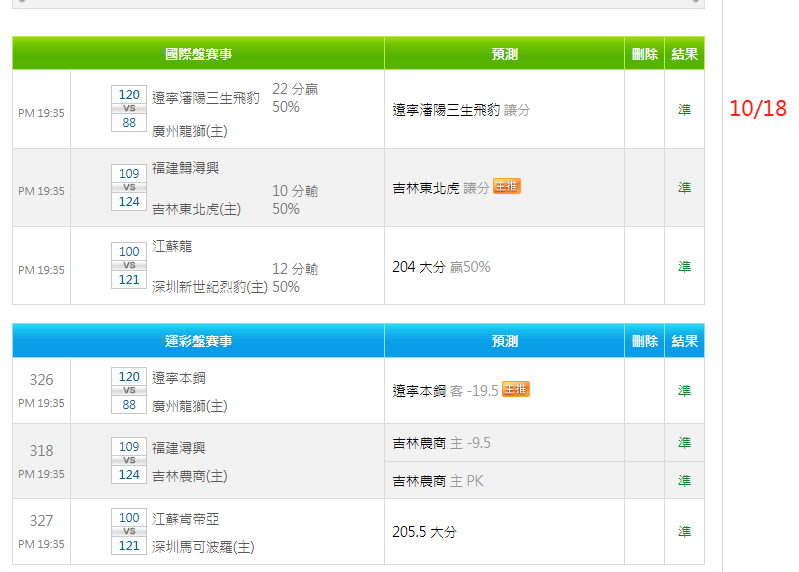Open the 遼寧瀋陽三生飛豹 team name in the match column
799x572 pixels.
206,98
